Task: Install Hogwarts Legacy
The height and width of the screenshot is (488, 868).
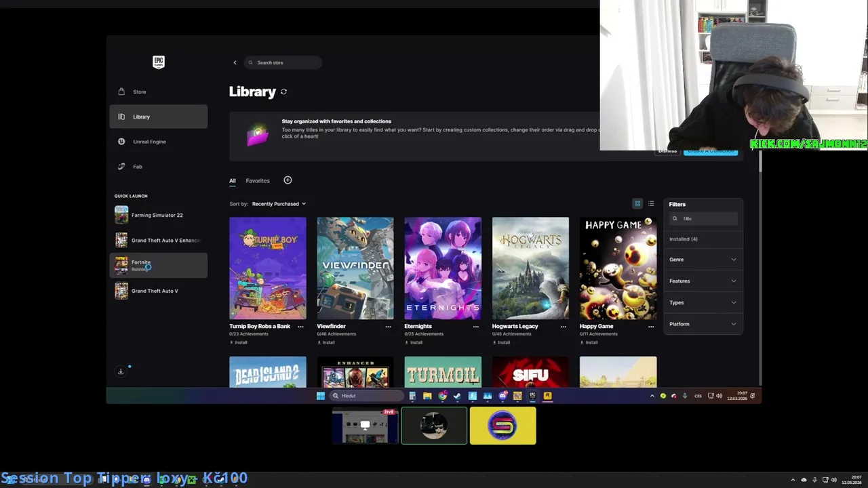Action: click(501, 342)
